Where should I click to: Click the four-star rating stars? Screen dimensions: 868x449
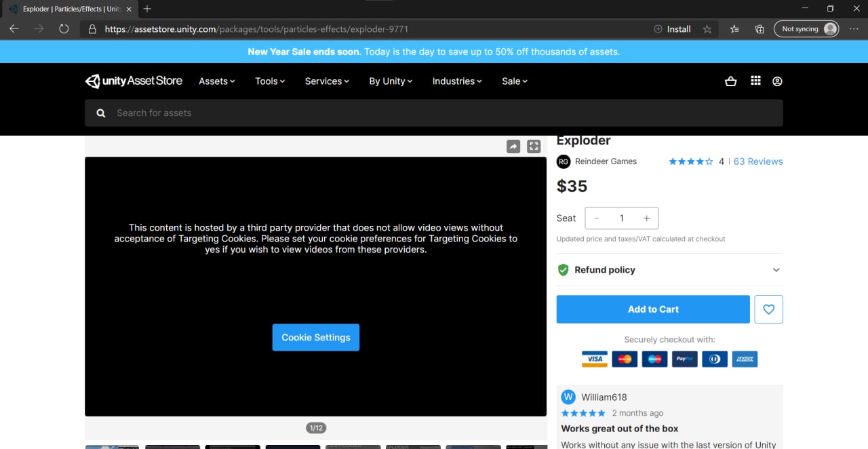(691, 161)
